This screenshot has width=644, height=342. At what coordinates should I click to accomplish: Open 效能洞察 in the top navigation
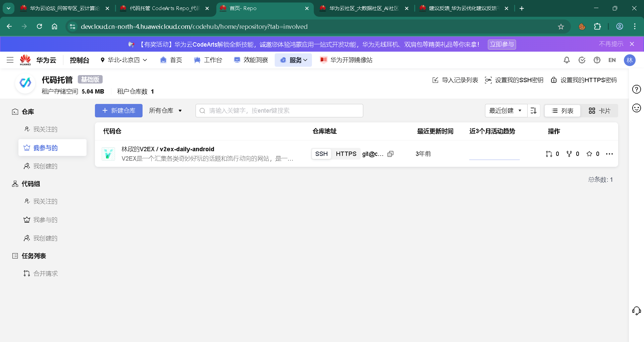click(251, 60)
